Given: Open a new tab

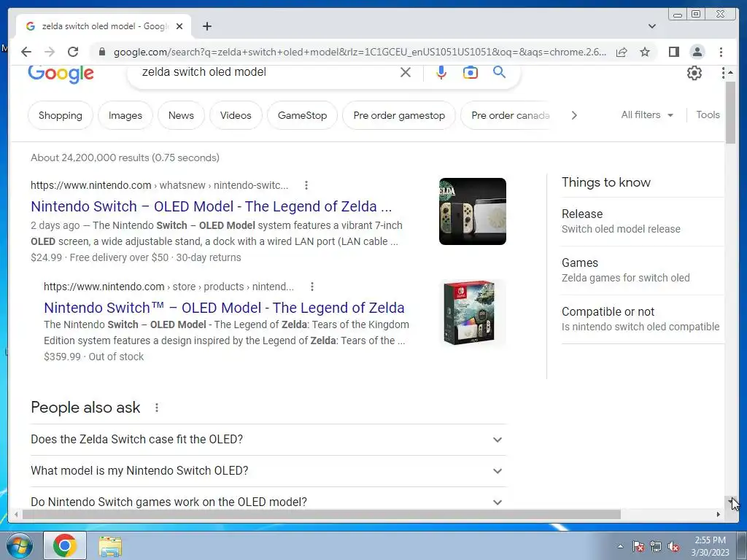Looking at the screenshot, I should pyautogui.click(x=206, y=26).
